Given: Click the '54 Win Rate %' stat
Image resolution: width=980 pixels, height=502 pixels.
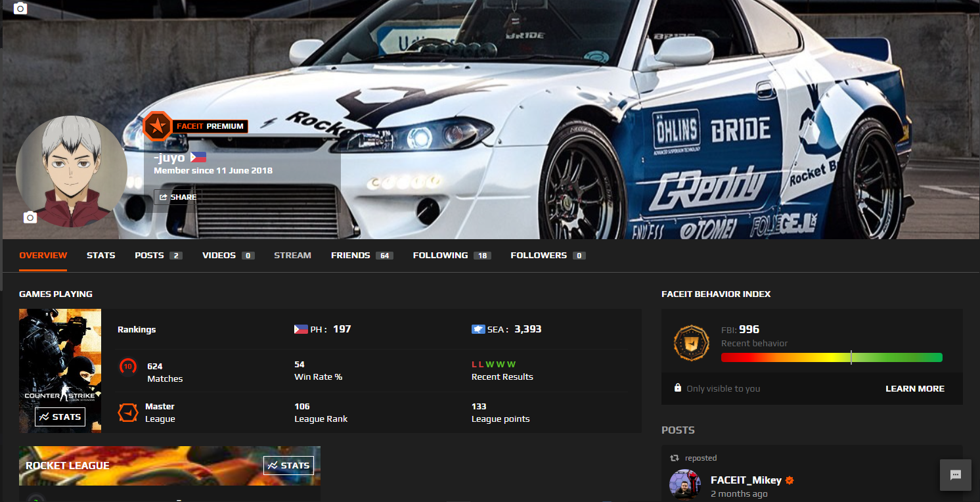Looking at the screenshot, I should tap(319, 371).
